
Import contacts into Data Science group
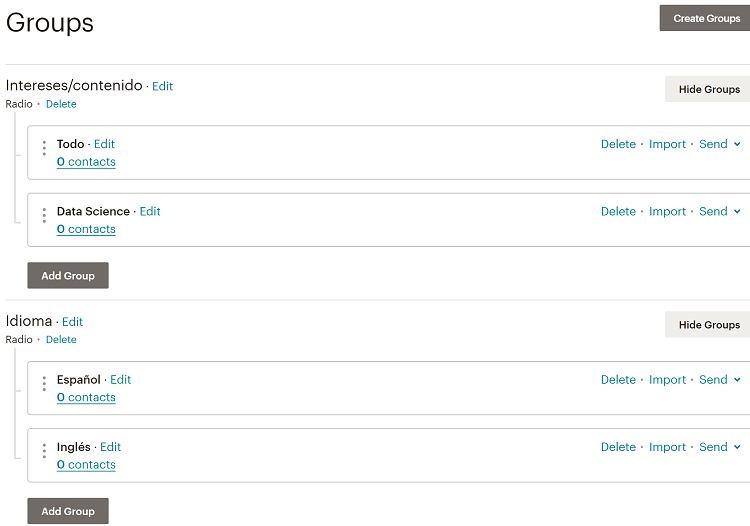pos(667,211)
